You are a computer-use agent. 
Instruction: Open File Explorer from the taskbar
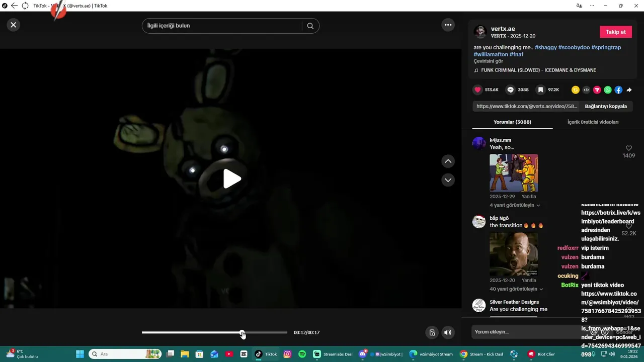click(185, 354)
